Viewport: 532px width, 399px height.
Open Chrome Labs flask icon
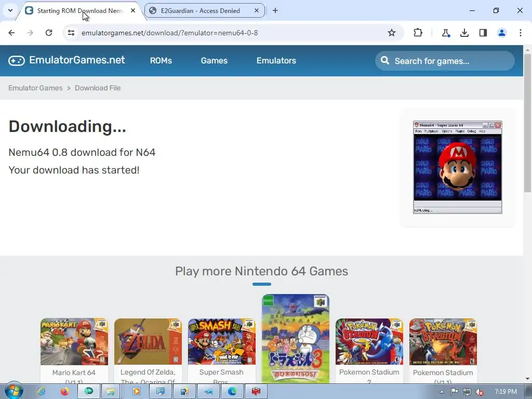click(x=445, y=33)
